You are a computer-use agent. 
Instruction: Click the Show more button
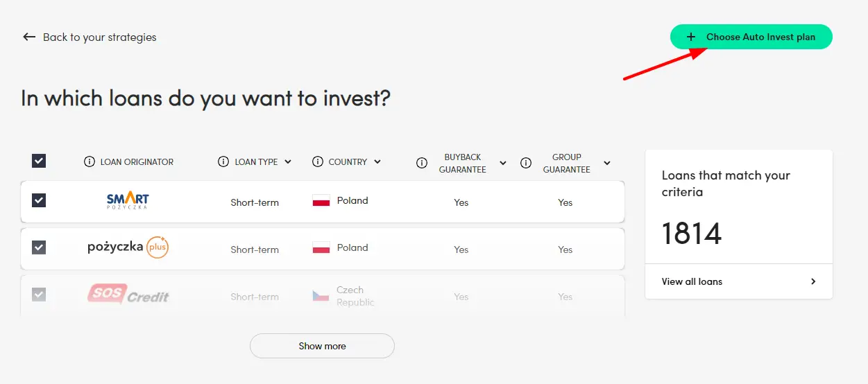(x=322, y=346)
